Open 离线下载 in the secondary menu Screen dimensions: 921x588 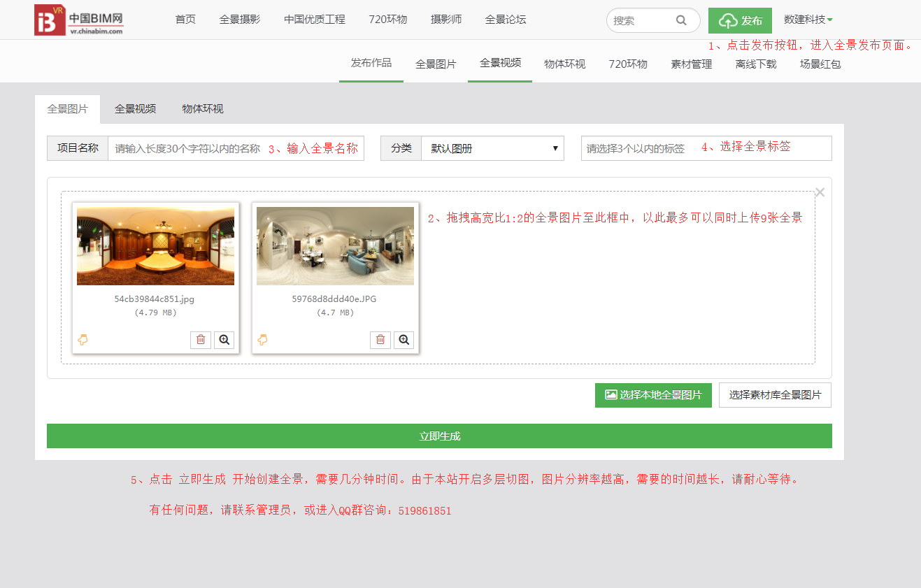click(756, 64)
